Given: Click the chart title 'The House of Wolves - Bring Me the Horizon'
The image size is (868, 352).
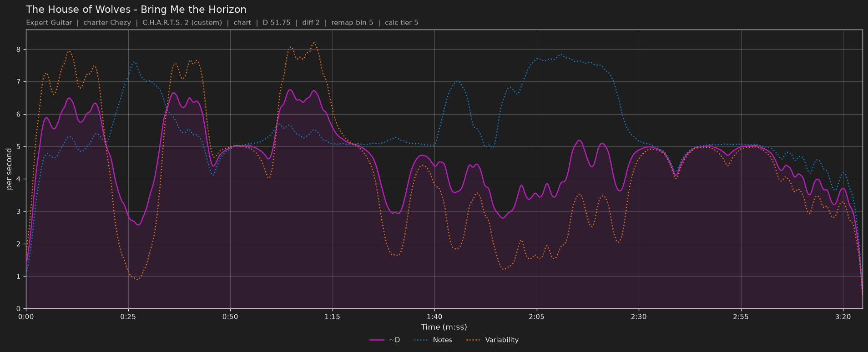Looking at the screenshot, I should click(x=136, y=10).
